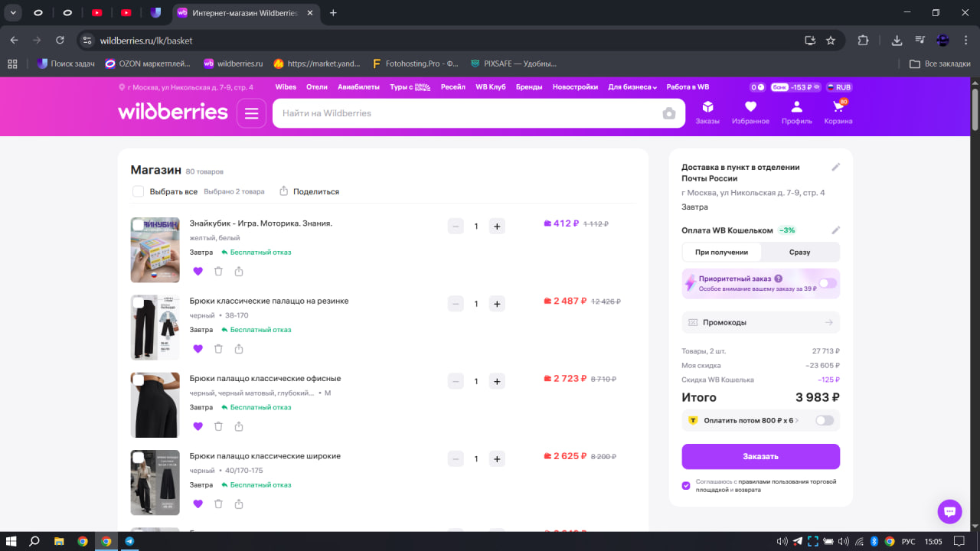The width and height of the screenshot is (980, 551).
Task: Delete Знайкубик item with trash icon
Action: coord(218,271)
